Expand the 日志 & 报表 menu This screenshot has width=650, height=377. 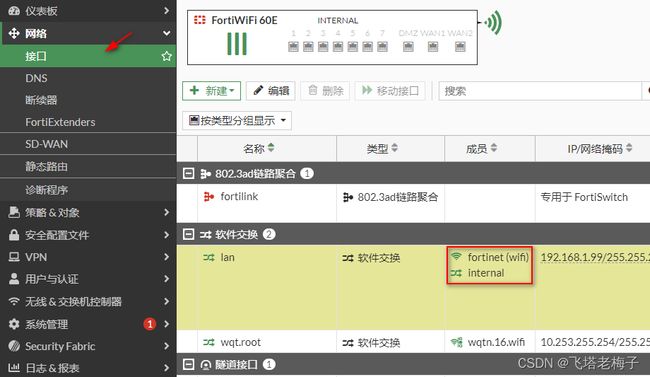(x=88, y=367)
